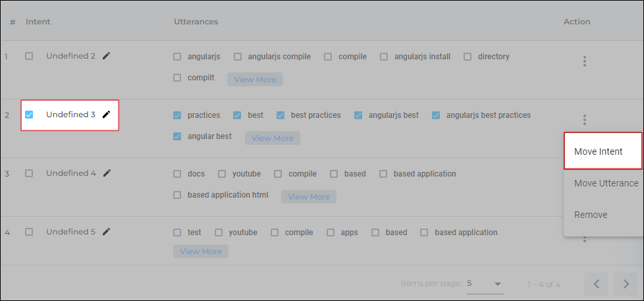The image size is (644, 301).
Task: Click the edit pencil beside Undefined 4
Action: pyautogui.click(x=107, y=173)
